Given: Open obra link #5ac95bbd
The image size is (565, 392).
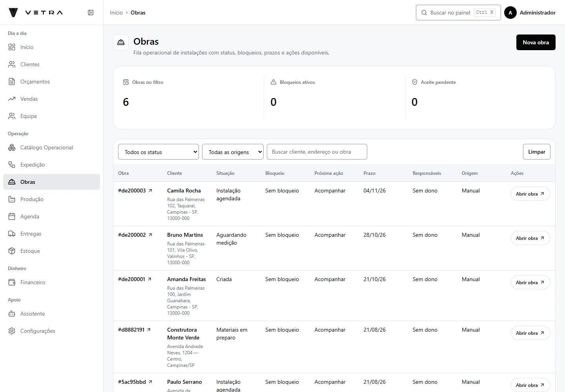Looking at the screenshot, I should [x=135, y=382].
